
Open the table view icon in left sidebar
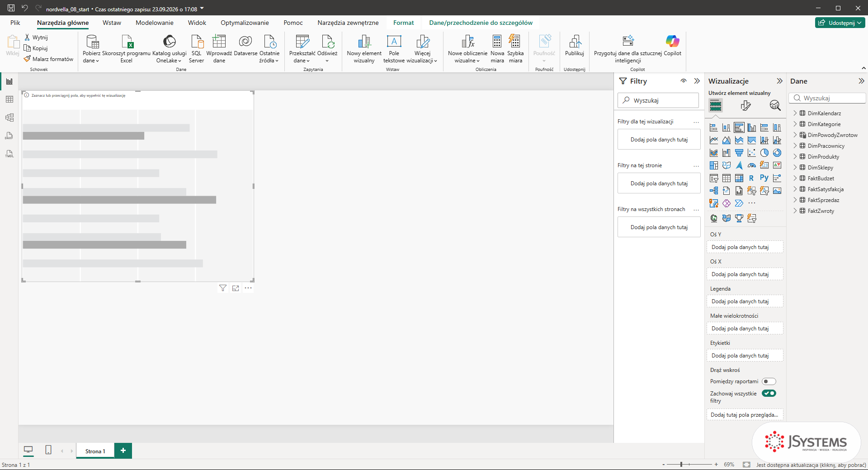tap(9, 99)
